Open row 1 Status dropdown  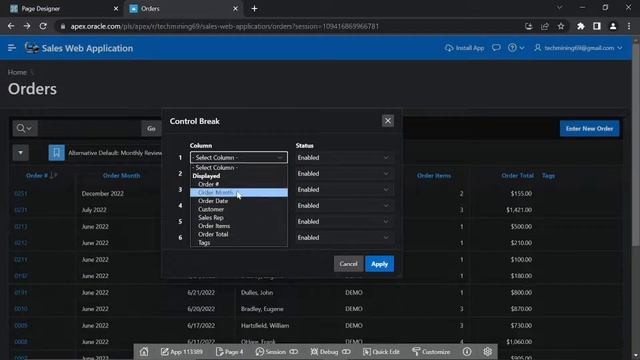coord(344,158)
